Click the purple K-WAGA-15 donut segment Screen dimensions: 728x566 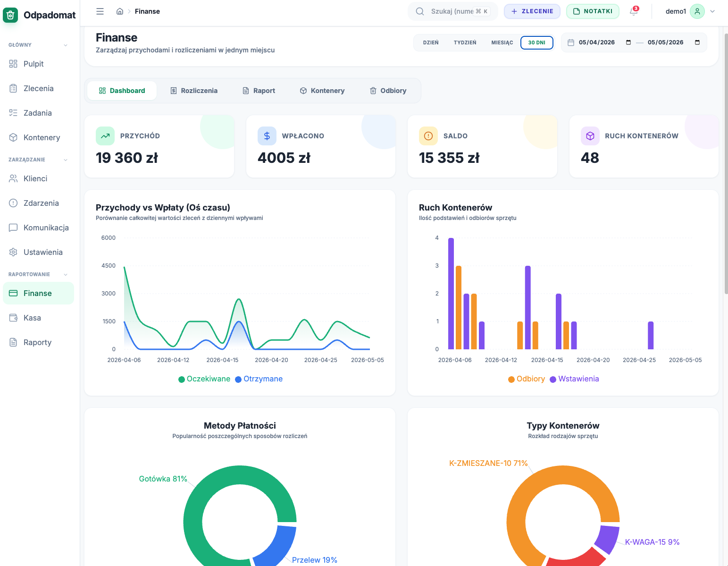point(607,539)
